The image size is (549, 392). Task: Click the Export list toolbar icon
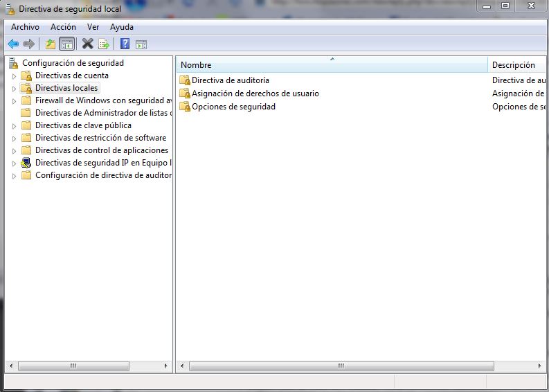[x=104, y=44]
